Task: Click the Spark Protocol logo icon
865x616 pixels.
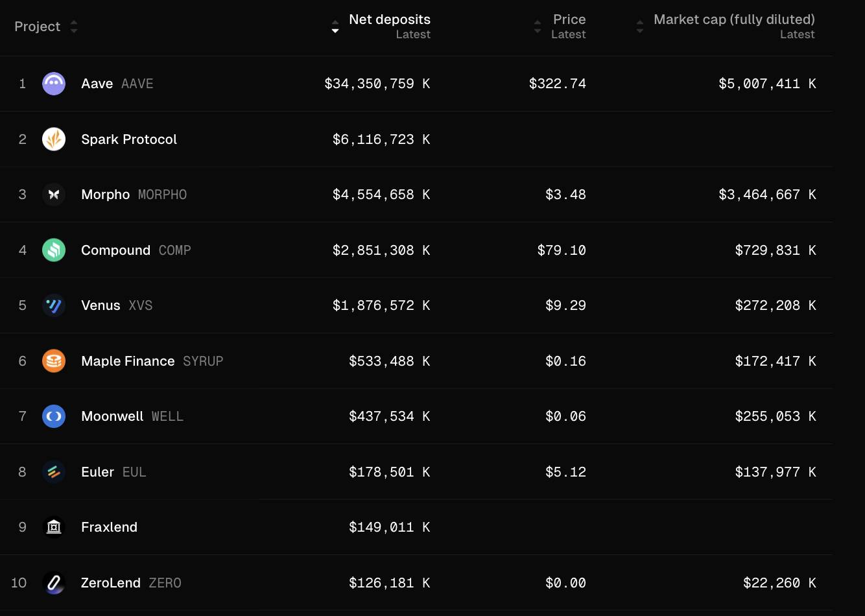Action: 54,139
